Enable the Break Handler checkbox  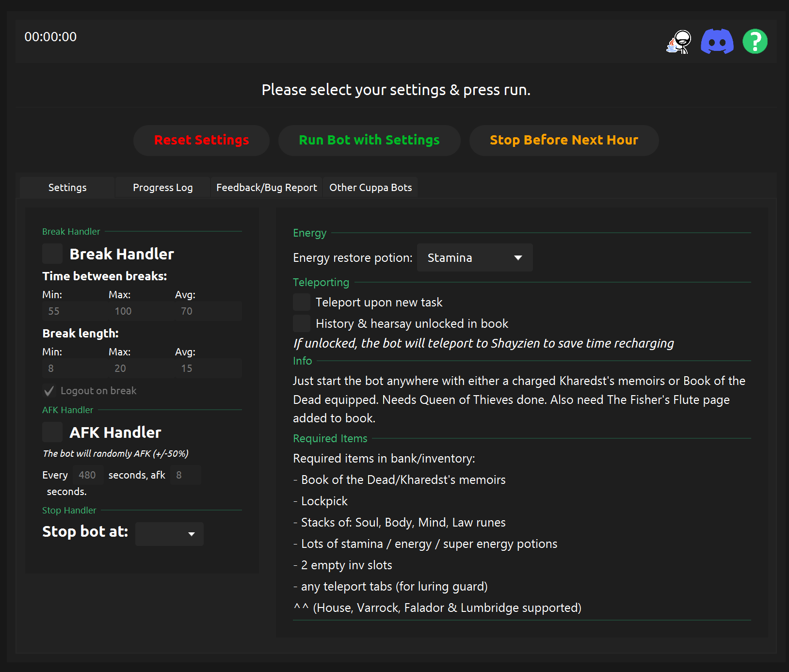point(52,254)
